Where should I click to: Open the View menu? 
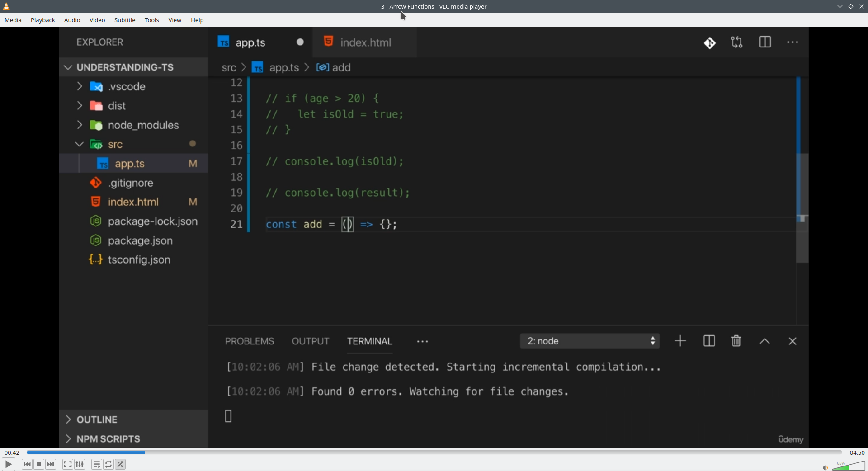[175, 20]
